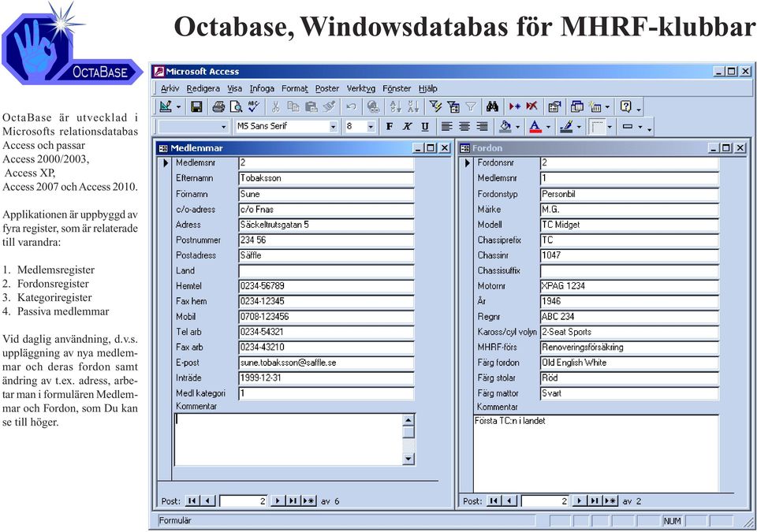Go to last record in Fordon form
This screenshot has height=532, width=757.
(595, 500)
